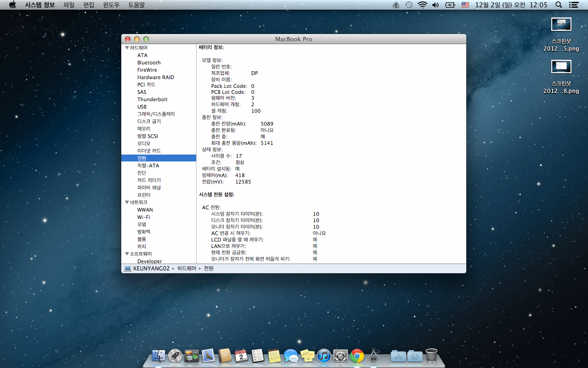Collapse the 네트워크 section triangle
The width and height of the screenshot is (588, 368).
[x=127, y=202]
